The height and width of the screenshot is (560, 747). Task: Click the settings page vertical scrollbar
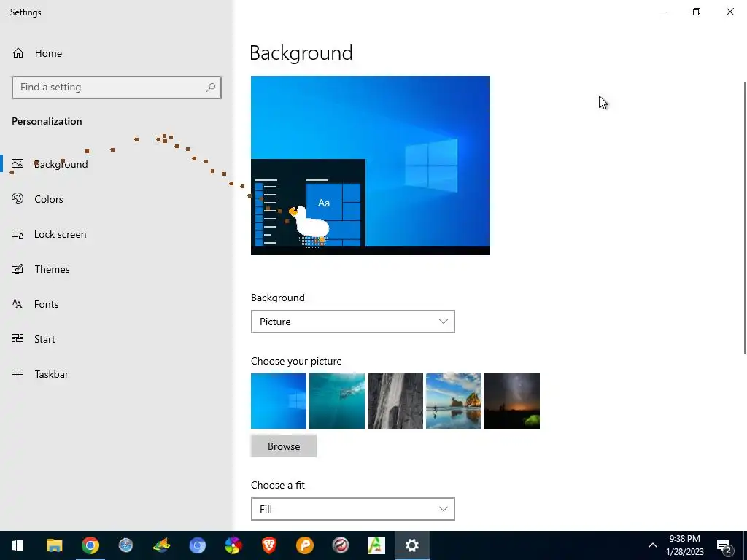(745, 217)
